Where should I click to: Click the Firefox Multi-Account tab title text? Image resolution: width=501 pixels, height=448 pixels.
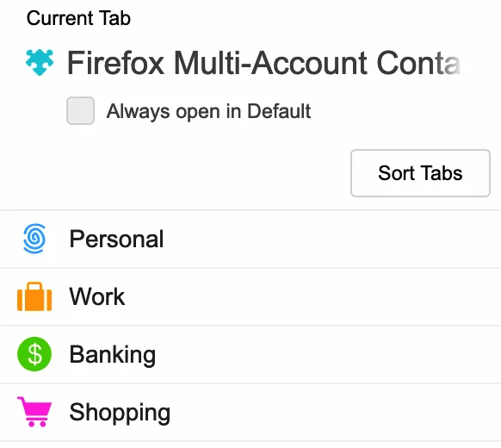click(263, 63)
